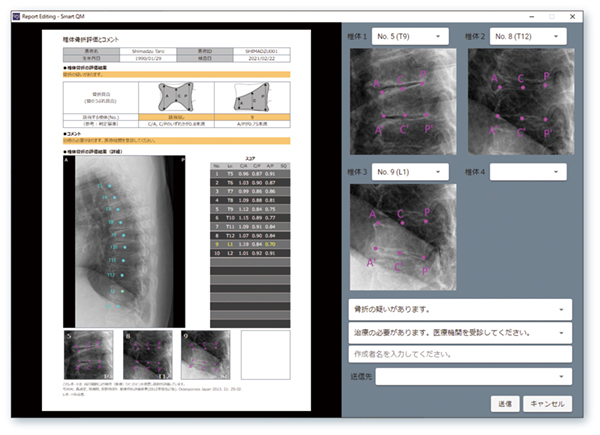The width and height of the screenshot is (600, 435).
Task: Click the author name input field
Action: coord(460,354)
